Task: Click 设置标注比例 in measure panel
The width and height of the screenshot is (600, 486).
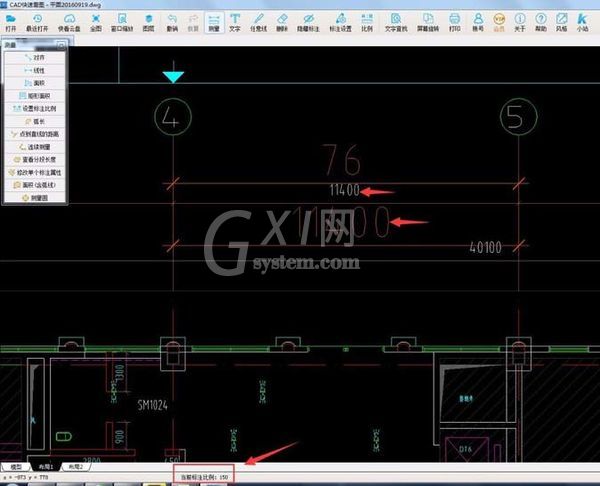Action: (x=35, y=109)
